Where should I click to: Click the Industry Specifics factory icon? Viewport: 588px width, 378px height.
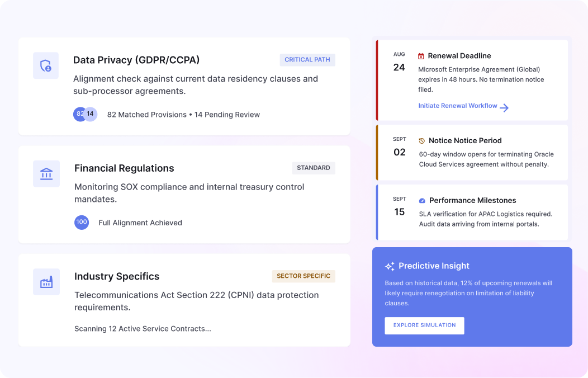click(x=46, y=282)
